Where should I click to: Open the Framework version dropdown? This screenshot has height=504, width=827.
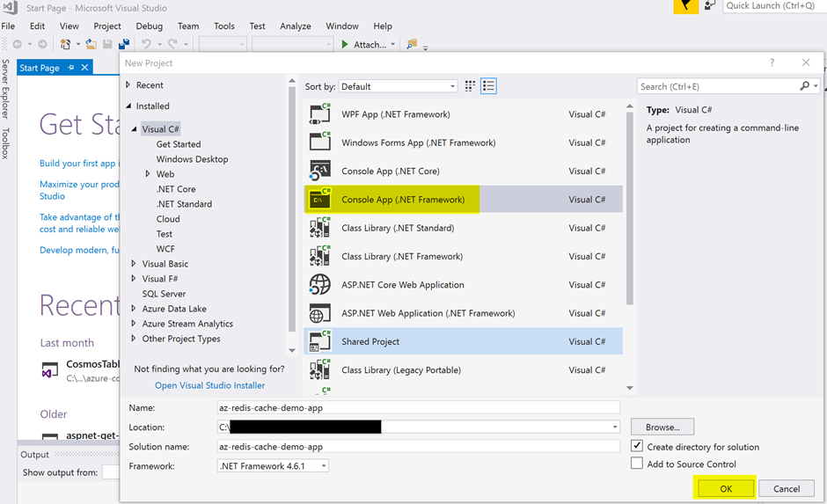click(273, 466)
